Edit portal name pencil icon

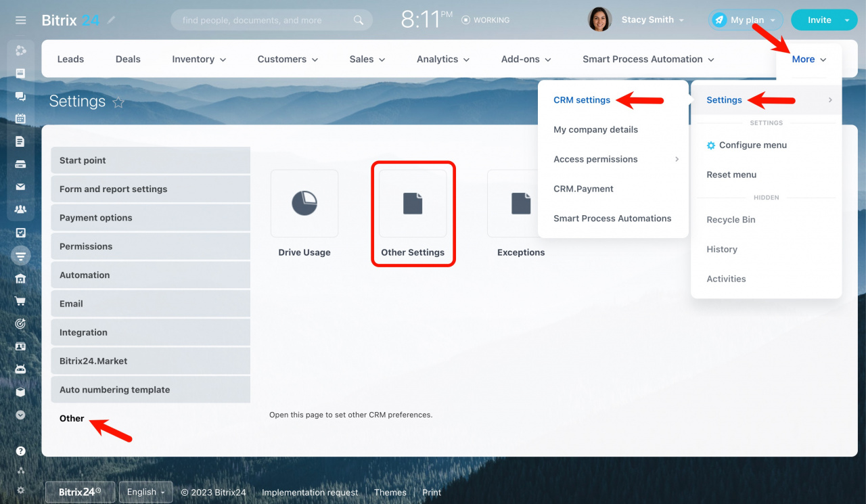pos(112,20)
